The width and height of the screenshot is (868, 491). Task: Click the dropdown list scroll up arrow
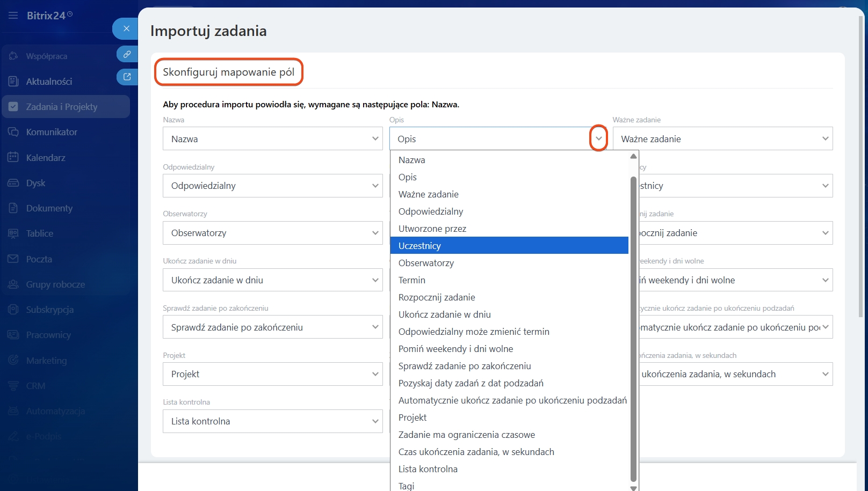tap(633, 156)
